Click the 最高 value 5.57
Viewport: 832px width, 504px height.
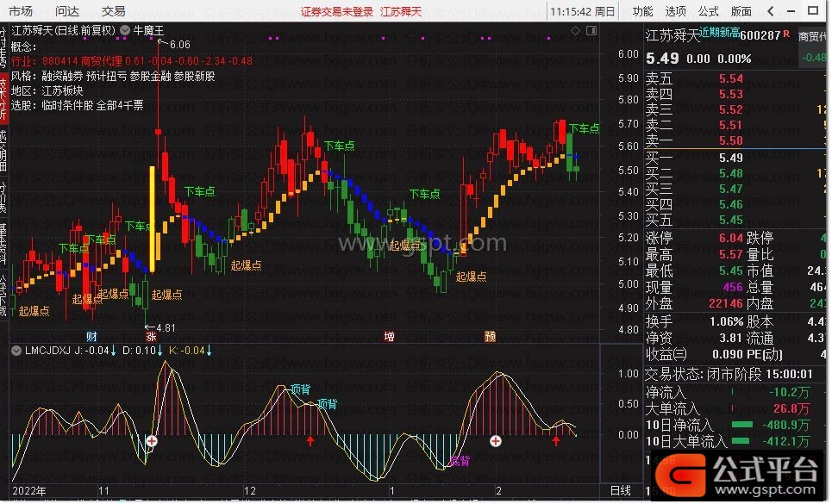(x=730, y=255)
